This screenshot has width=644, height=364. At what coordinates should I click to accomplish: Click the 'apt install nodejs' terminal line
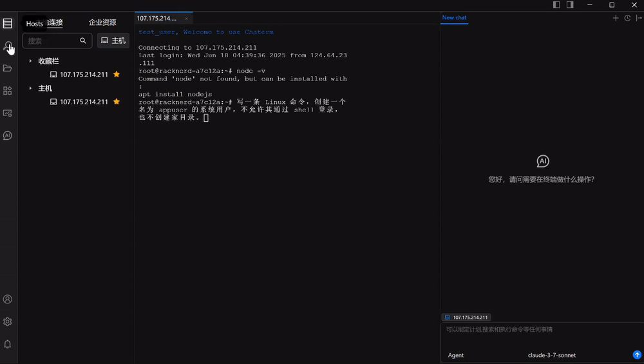pos(175,94)
